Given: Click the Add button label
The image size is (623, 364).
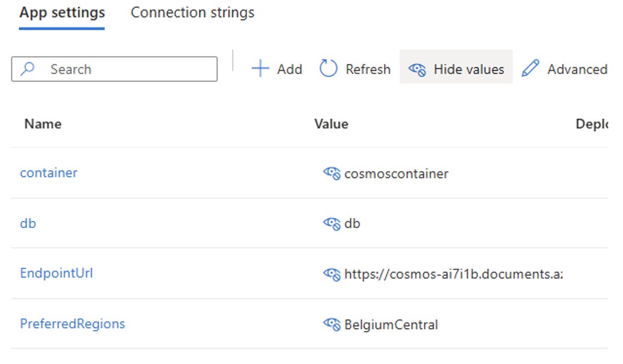Looking at the screenshot, I should pos(290,70).
